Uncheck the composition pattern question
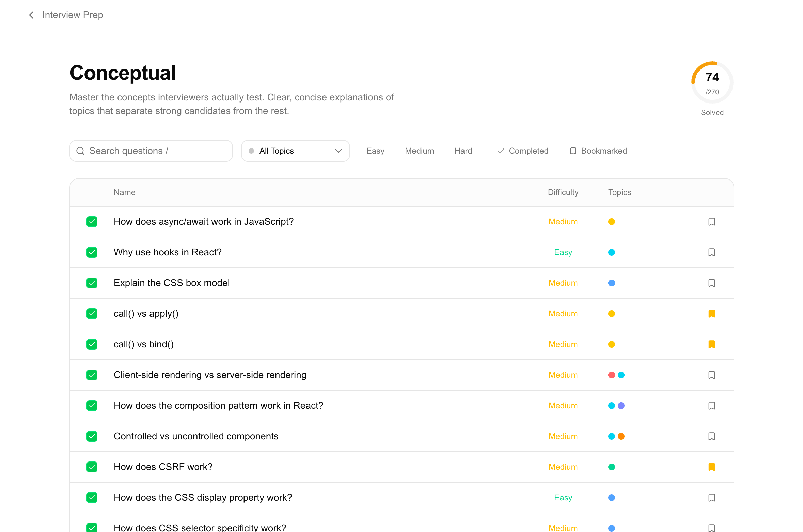The height and width of the screenshot is (532, 803). tap(92, 406)
